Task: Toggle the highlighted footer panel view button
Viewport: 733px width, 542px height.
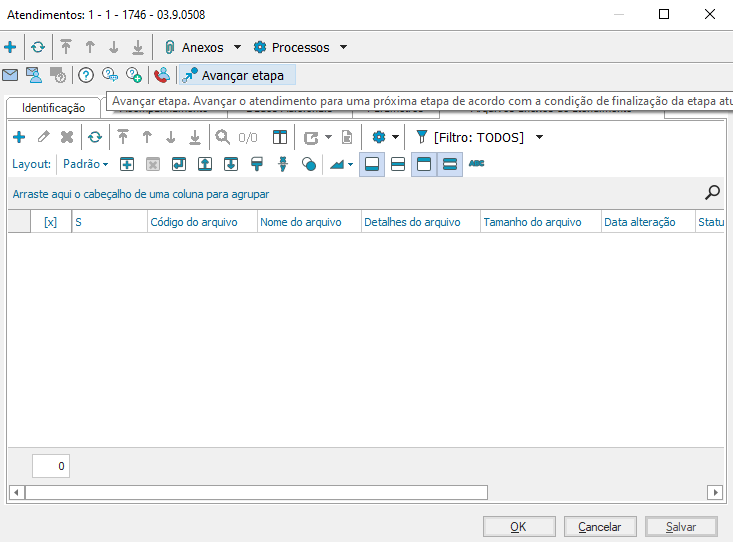Action: click(372, 164)
